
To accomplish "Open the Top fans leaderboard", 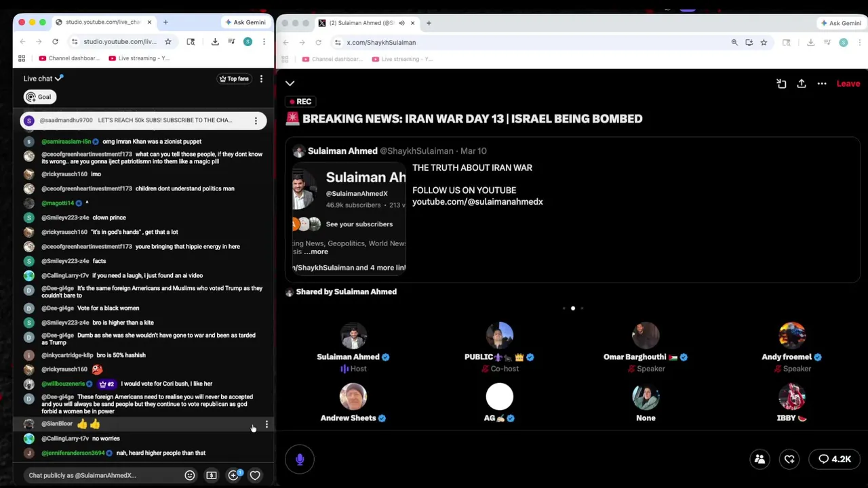I will (x=234, y=79).
